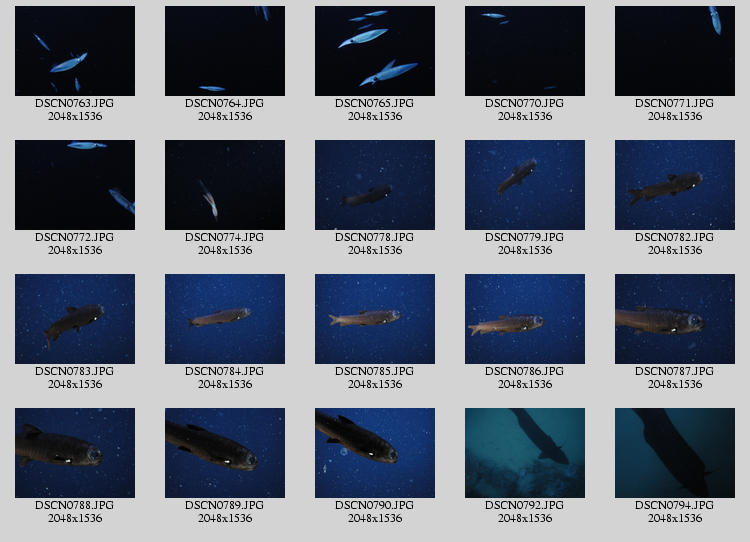Image resolution: width=750 pixels, height=542 pixels.
Task: Select thumbnail image DSCN0764.JPG
Action: 224,51
